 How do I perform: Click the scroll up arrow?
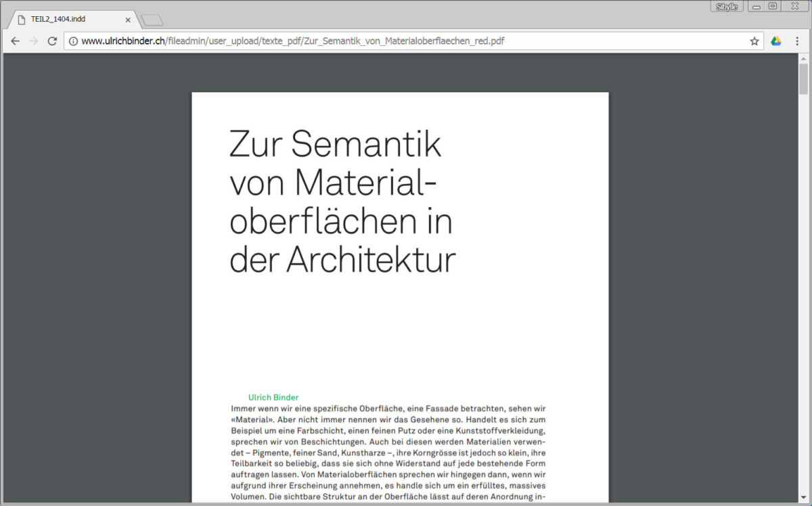pyautogui.click(x=803, y=58)
